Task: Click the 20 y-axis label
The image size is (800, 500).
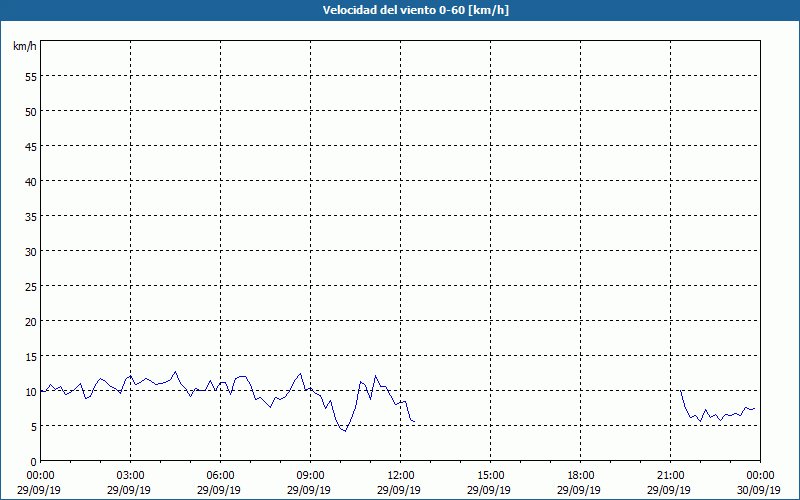Action: (31, 321)
